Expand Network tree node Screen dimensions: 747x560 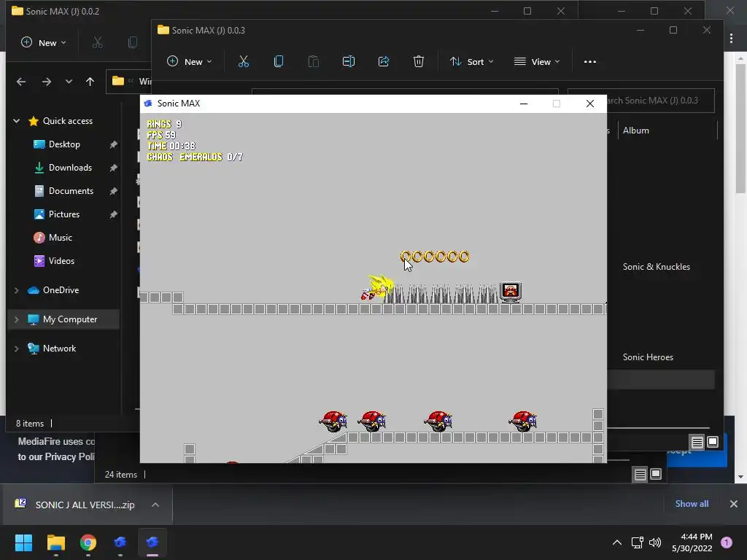(16, 349)
